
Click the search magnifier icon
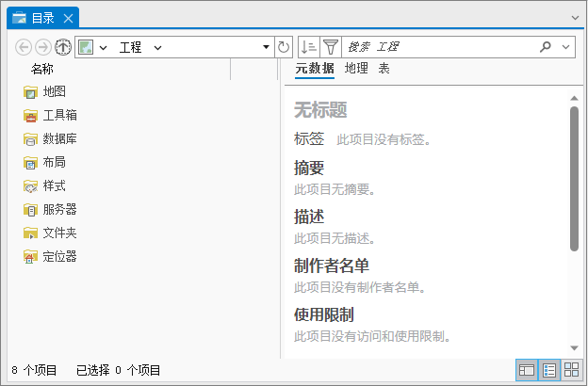coord(546,47)
